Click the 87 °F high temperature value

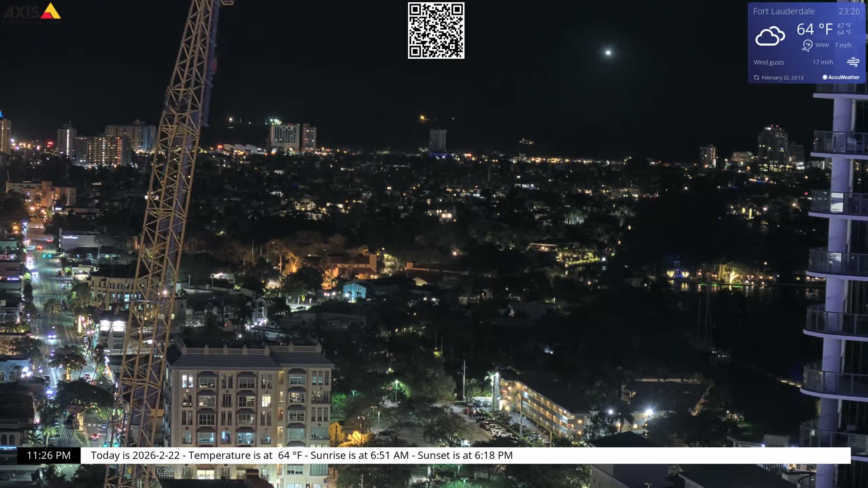(x=844, y=26)
